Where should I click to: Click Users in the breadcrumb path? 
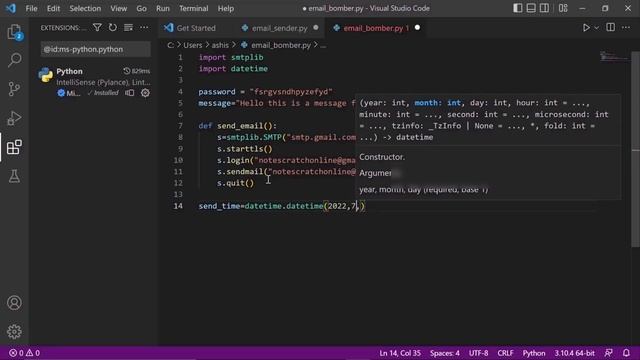[x=193, y=45]
